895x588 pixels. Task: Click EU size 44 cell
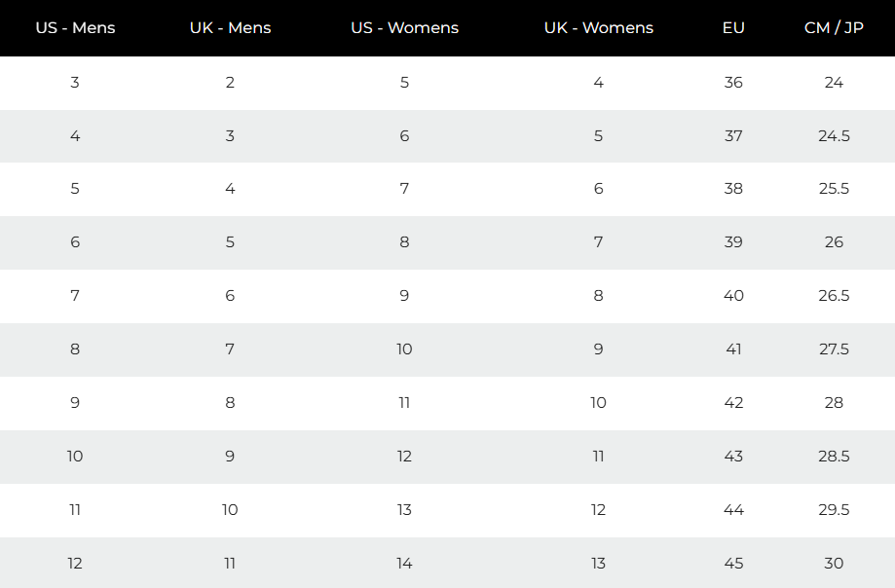(733, 510)
